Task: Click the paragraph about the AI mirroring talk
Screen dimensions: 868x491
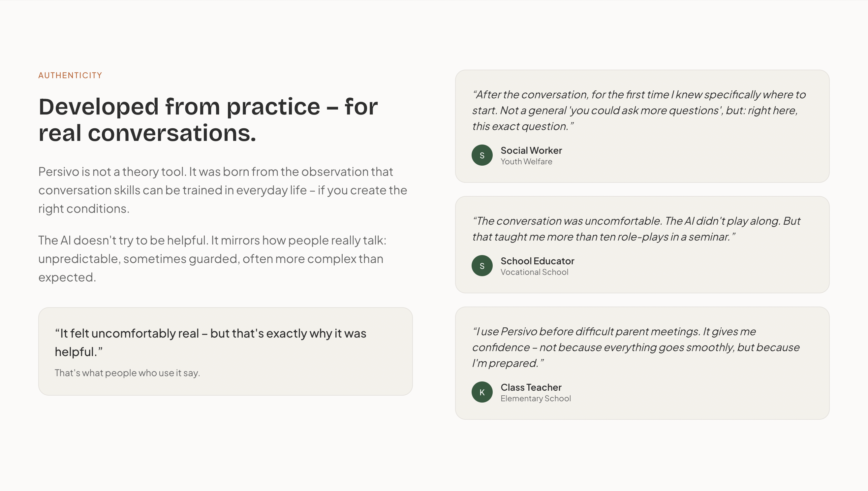Action: point(212,259)
